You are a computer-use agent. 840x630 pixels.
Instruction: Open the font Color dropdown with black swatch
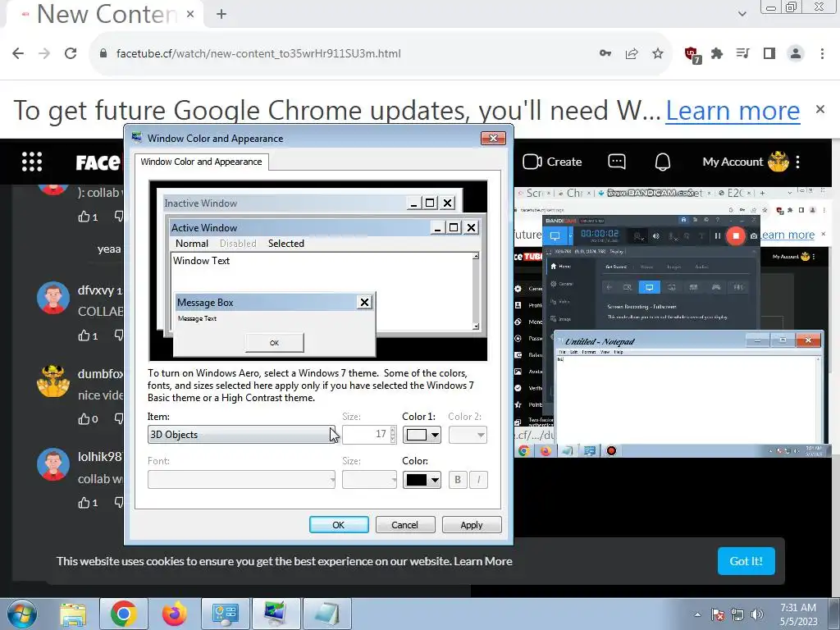click(x=422, y=479)
